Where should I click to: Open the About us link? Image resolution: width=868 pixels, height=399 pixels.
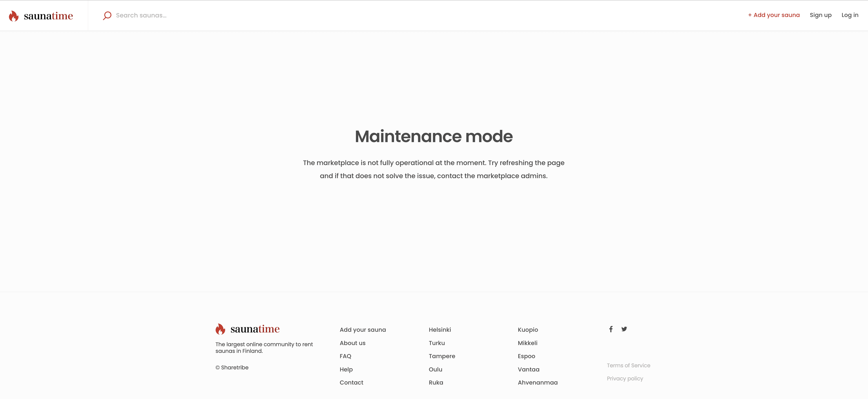352,343
